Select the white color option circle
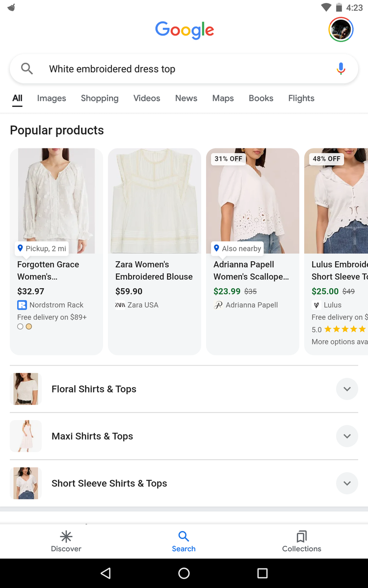Viewport: 368px width, 588px height. point(20,326)
